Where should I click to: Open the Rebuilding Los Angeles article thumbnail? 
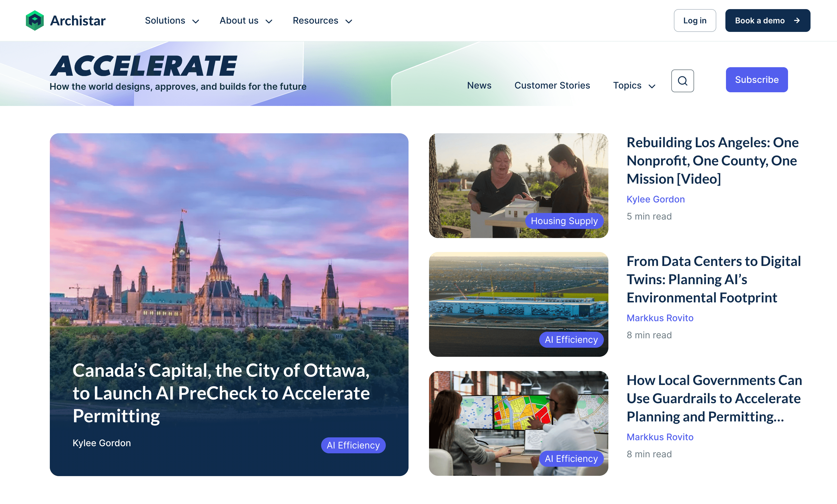point(518,185)
